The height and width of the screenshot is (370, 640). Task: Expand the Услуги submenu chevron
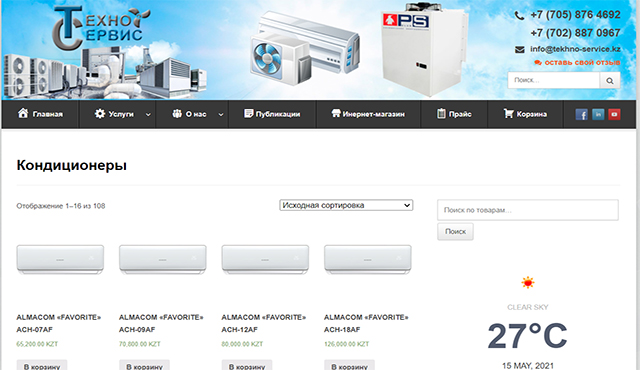(x=148, y=115)
